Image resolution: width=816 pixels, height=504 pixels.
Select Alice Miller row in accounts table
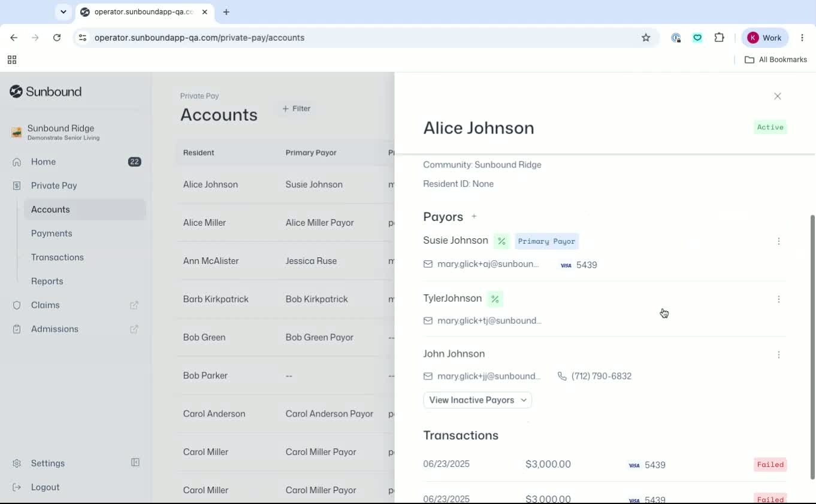285,223
